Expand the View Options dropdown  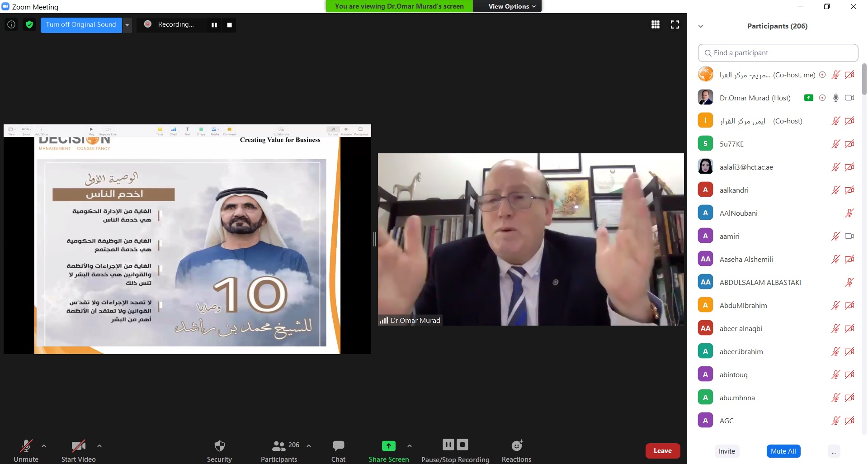(512, 6)
